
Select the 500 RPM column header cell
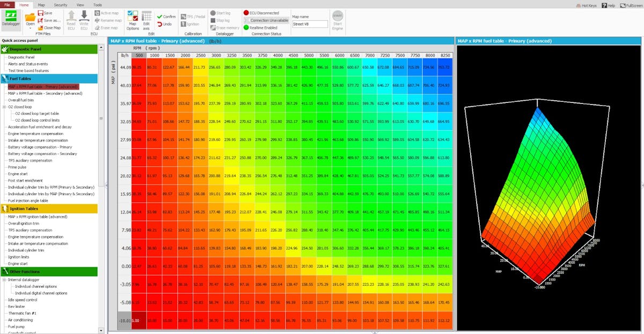139,55
